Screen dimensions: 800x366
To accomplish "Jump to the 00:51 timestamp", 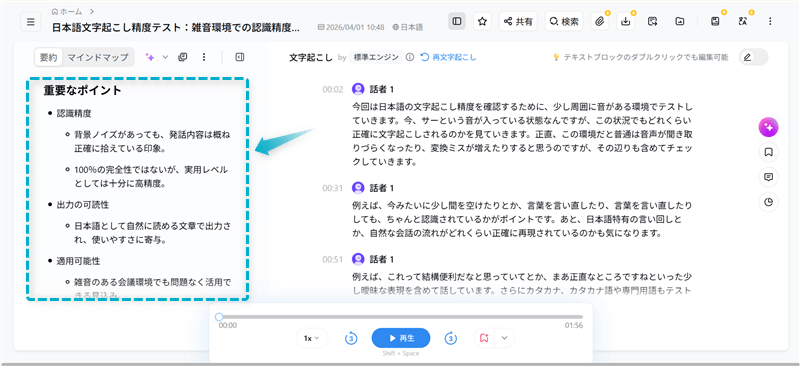I will tap(333, 259).
